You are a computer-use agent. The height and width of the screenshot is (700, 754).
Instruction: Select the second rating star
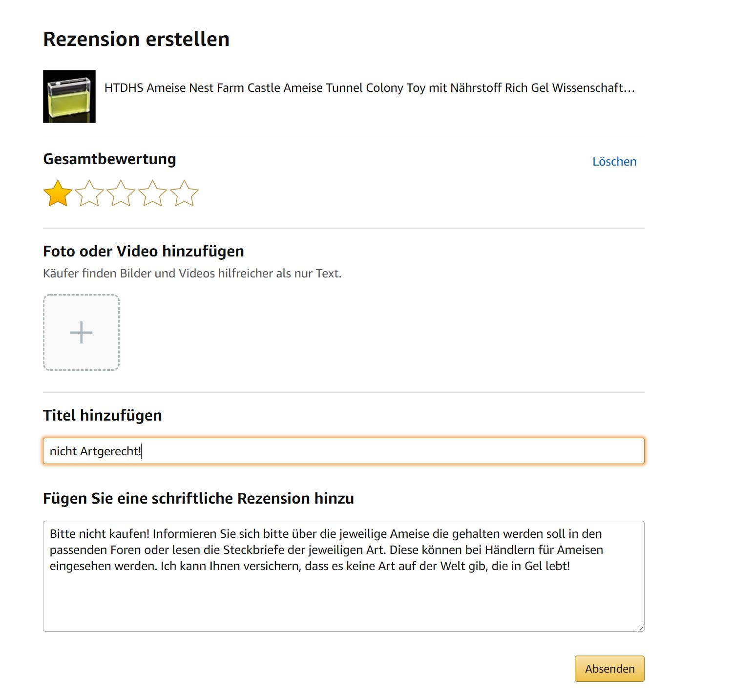click(x=89, y=193)
